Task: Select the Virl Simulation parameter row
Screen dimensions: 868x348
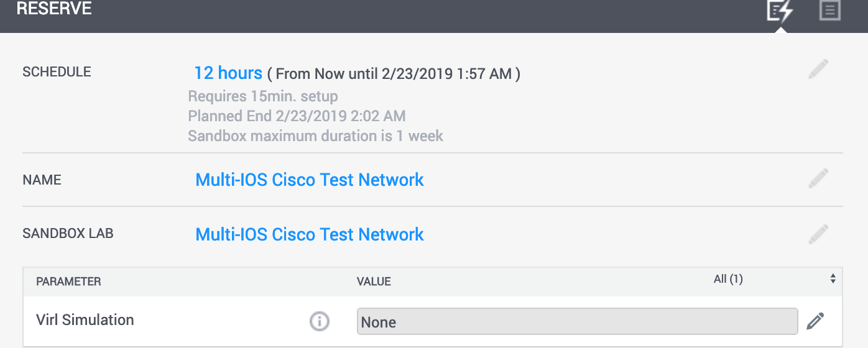Action: click(85, 320)
